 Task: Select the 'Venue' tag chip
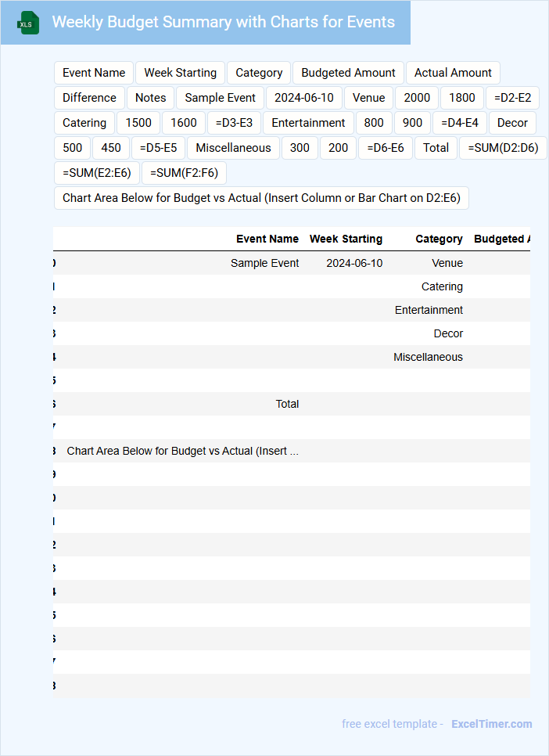(368, 98)
